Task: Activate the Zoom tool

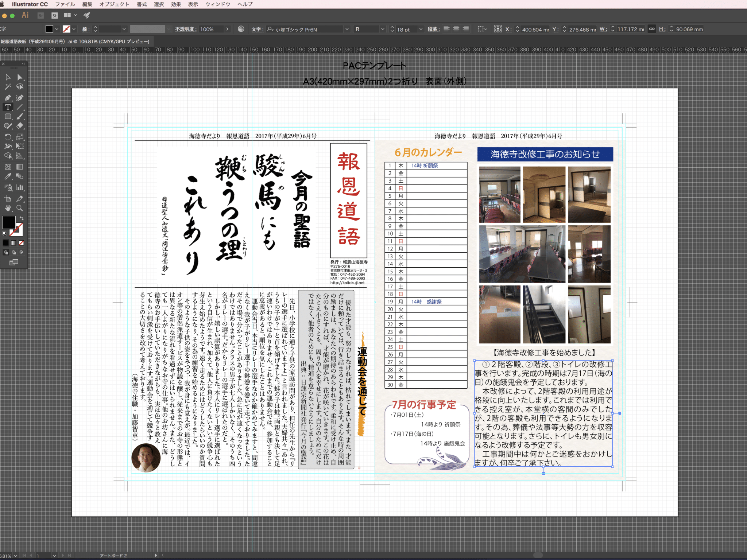Action: coord(20,208)
